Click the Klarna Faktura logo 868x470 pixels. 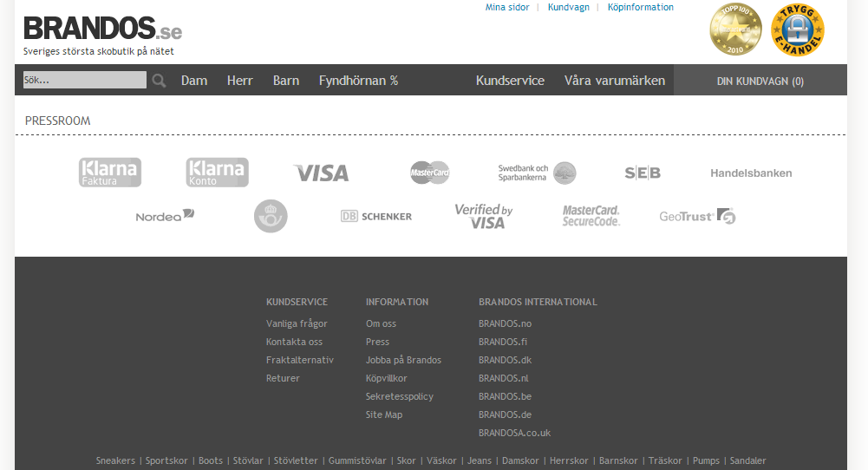(x=109, y=173)
